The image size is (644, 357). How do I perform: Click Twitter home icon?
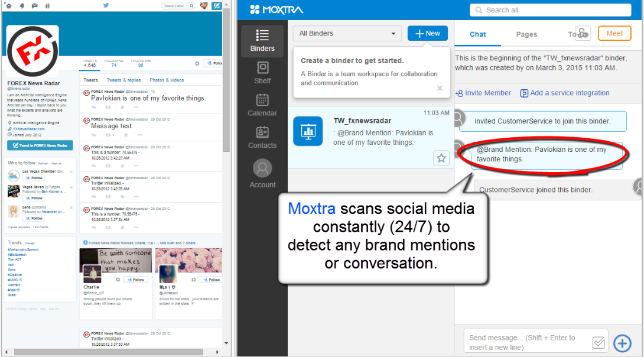coord(9,6)
